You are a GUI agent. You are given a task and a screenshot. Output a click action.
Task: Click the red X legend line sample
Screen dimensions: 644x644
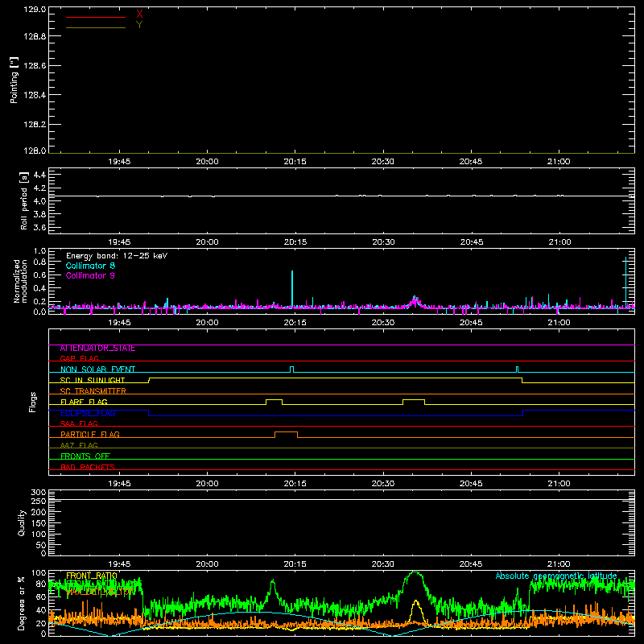point(96,17)
